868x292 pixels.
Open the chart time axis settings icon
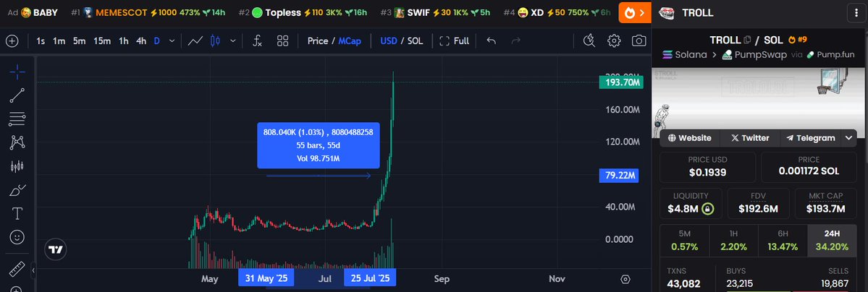coord(625,279)
